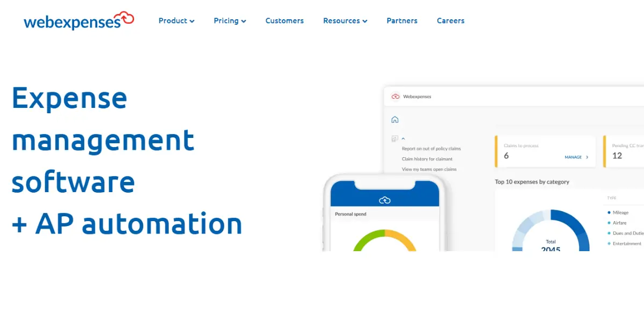This screenshot has width=644, height=322.
Task: Select "Claim history for claimant"
Action: [x=427, y=159]
